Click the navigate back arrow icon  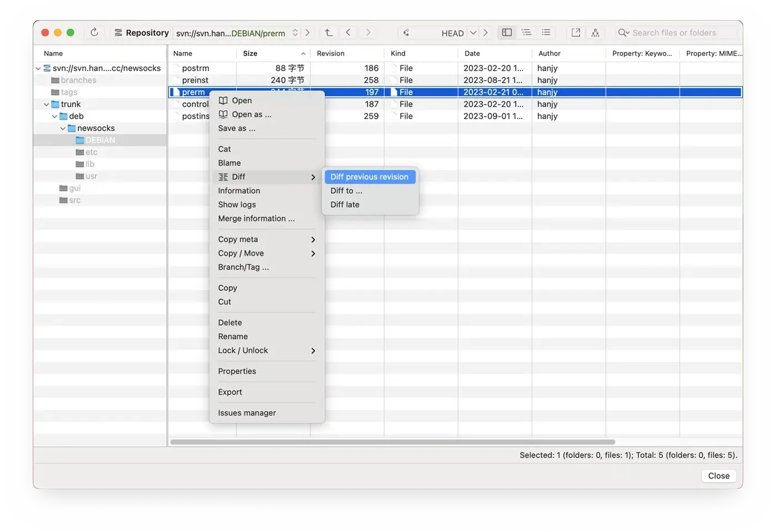point(348,32)
